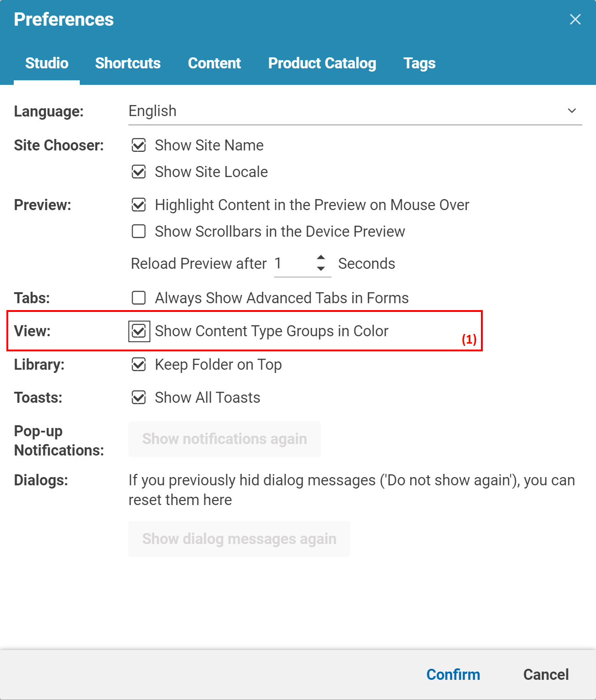The height and width of the screenshot is (700, 596).
Task: Close the Preferences dialog with X icon
Action: pos(575,19)
